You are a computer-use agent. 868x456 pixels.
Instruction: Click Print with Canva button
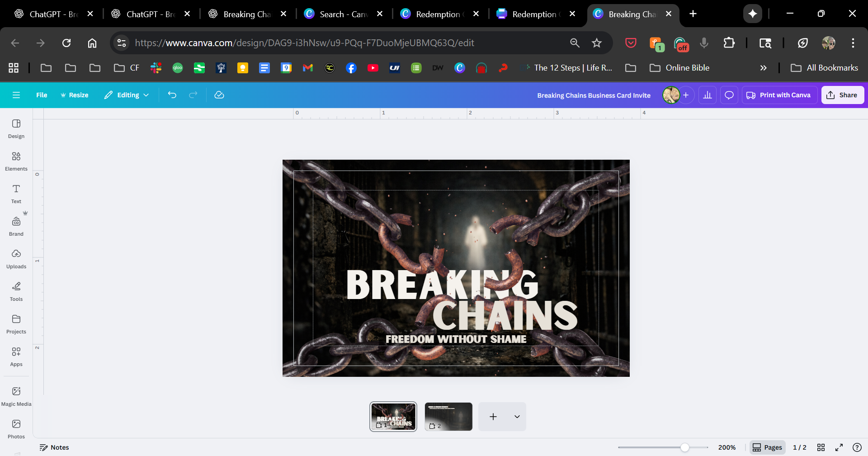[x=779, y=95]
